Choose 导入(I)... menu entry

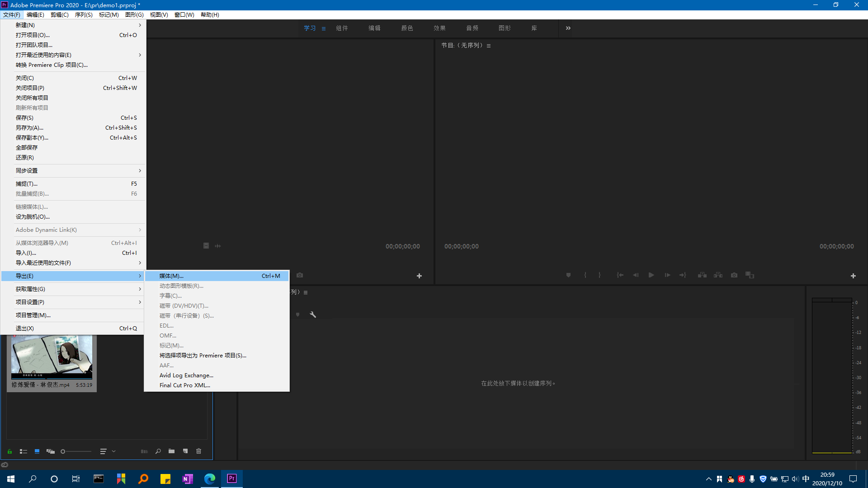(73, 253)
